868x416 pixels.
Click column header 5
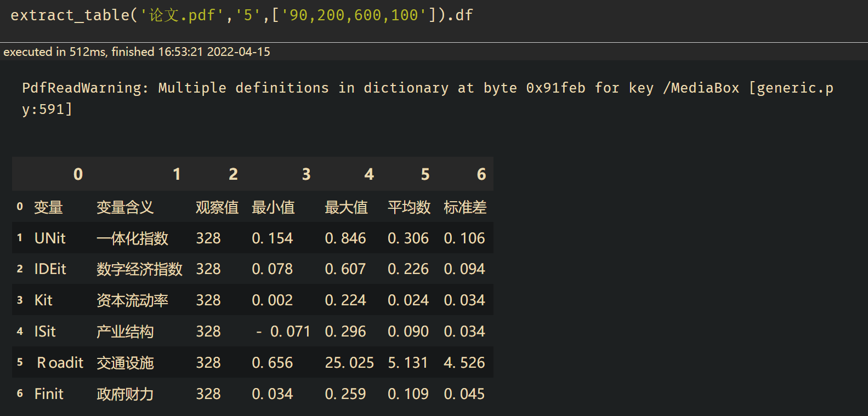coord(425,174)
